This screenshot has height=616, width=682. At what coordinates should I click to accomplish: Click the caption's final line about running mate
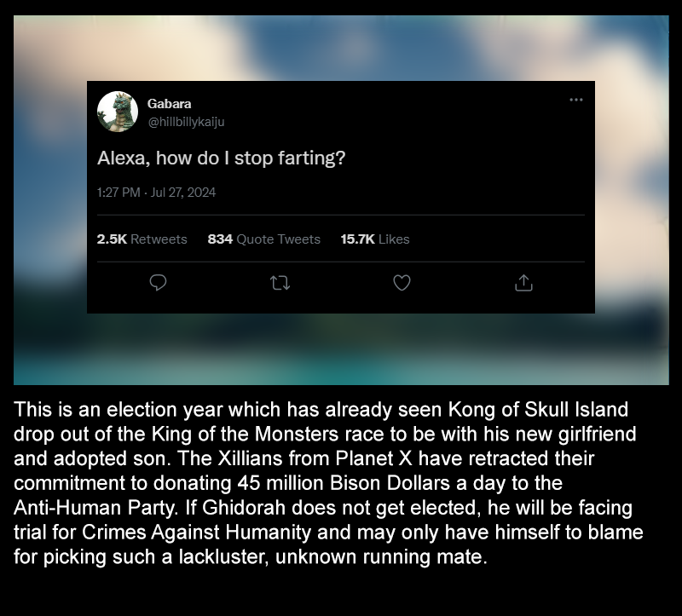click(x=251, y=557)
